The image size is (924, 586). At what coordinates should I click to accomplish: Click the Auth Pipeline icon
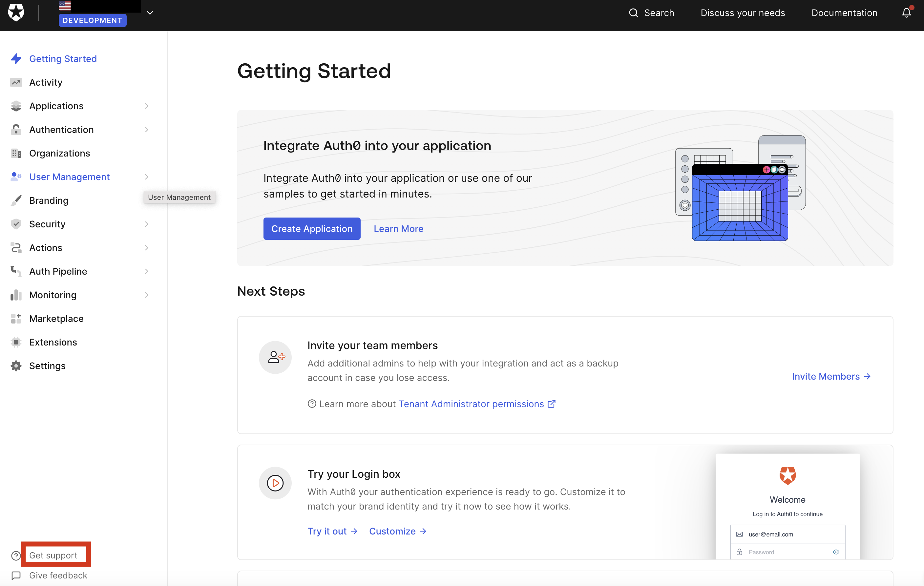(16, 271)
